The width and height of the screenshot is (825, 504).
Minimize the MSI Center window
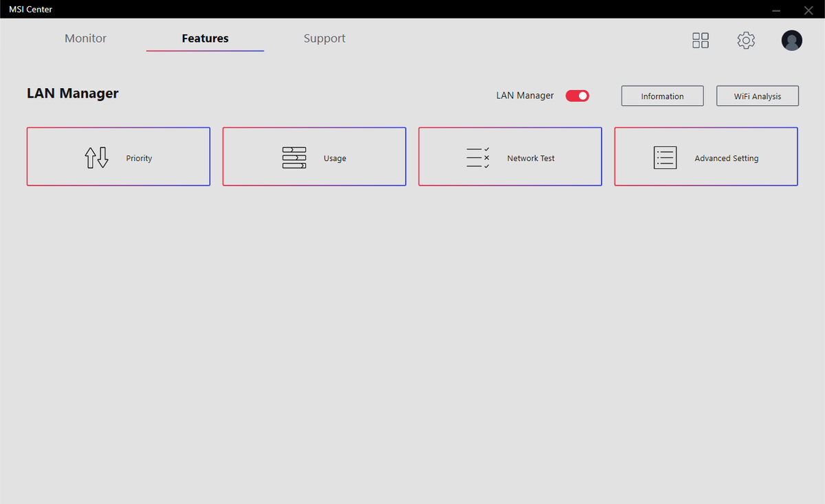pyautogui.click(x=776, y=10)
